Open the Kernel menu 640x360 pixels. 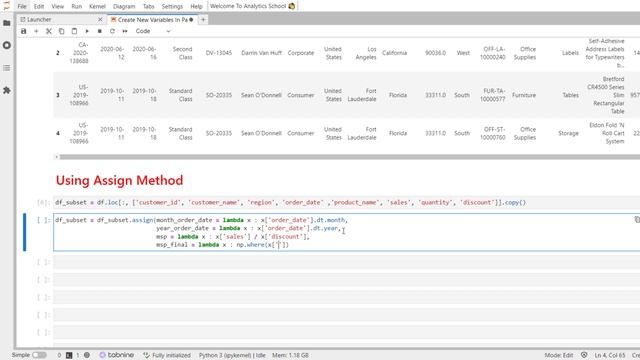click(97, 6)
